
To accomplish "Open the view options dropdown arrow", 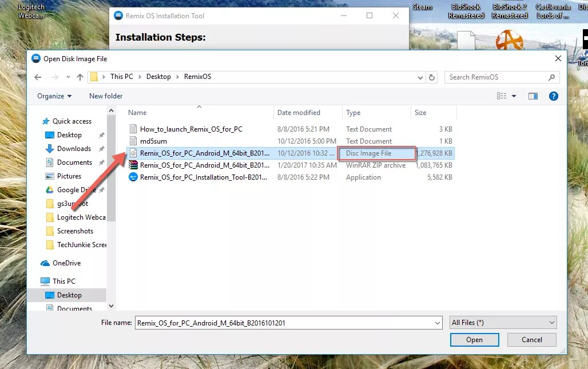I will click(x=514, y=96).
